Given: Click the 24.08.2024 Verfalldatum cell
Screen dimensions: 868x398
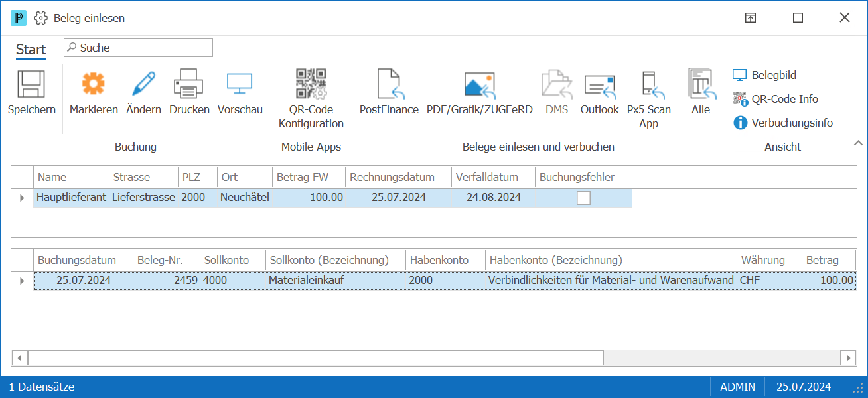Looking at the screenshot, I should (493, 198).
